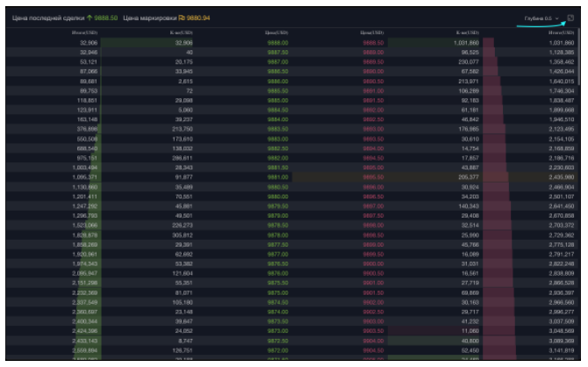The image size is (588, 367).
Task: Select the top ask quantity 1,031,660
Action: [466, 42]
